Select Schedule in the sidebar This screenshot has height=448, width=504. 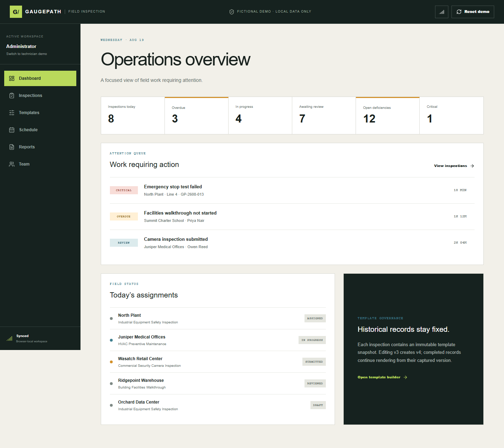point(40,130)
